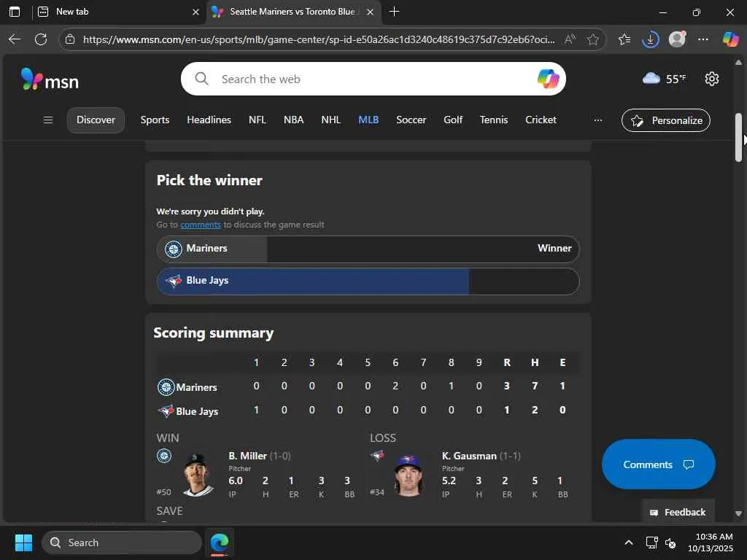Open Copilot icon in search box

point(548,79)
